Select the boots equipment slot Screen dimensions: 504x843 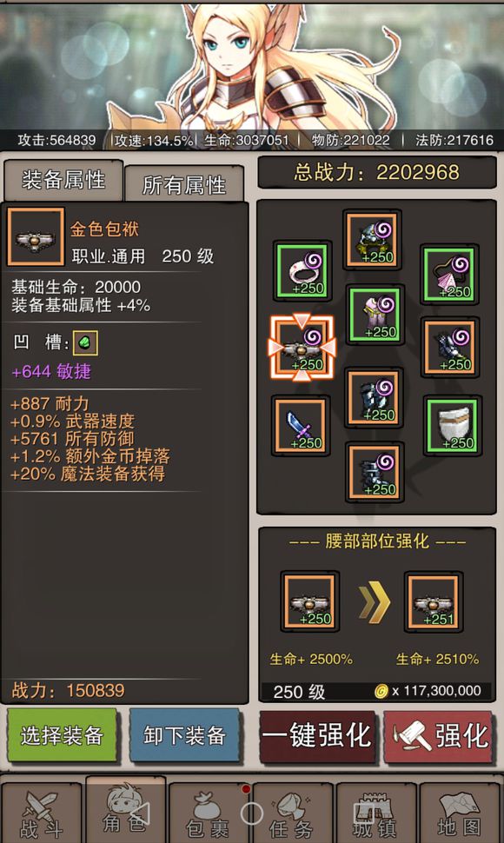point(374,472)
